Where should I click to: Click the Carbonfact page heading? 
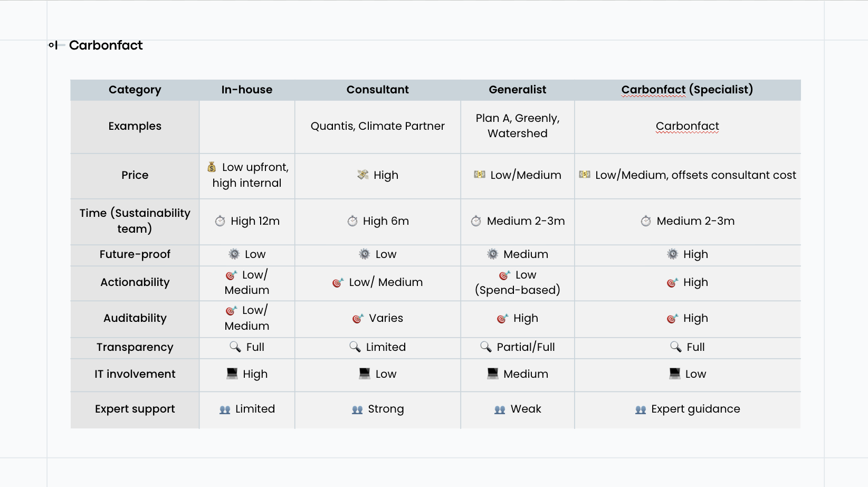(106, 45)
